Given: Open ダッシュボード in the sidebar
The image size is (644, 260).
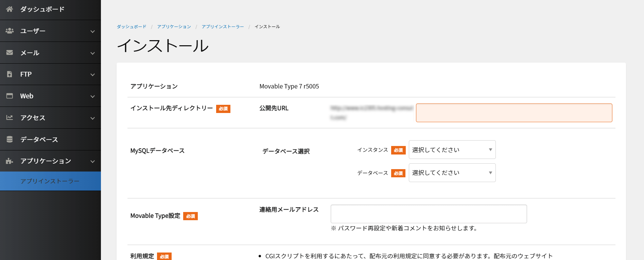Looking at the screenshot, I should pyautogui.click(x=50, y=10).
